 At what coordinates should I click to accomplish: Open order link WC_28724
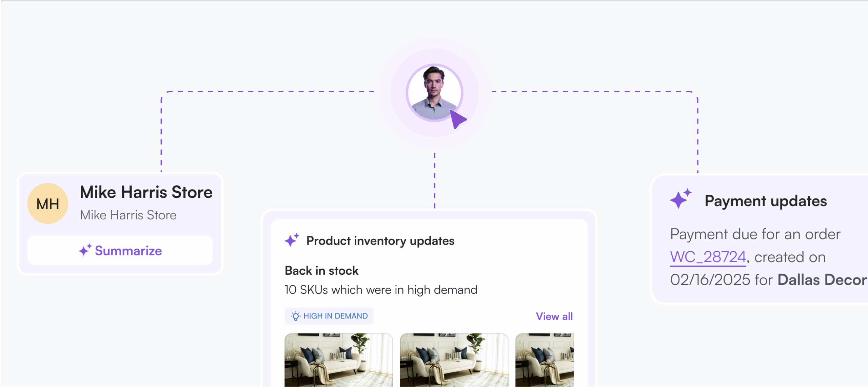[708, 257]
